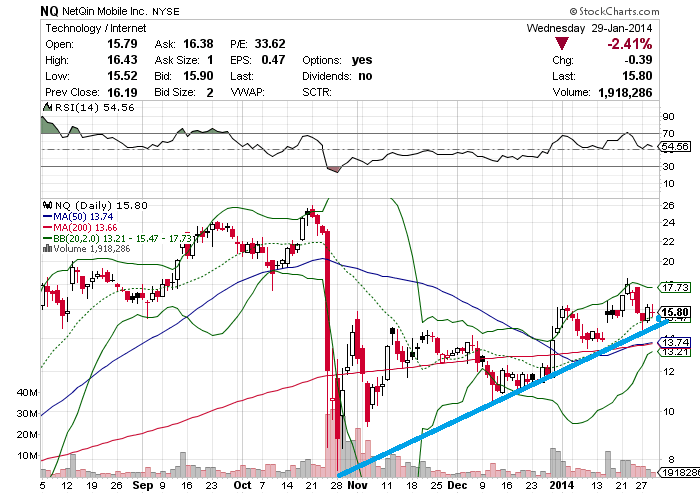
Task: Click the 26 price axis label
Action: point(668,206)
